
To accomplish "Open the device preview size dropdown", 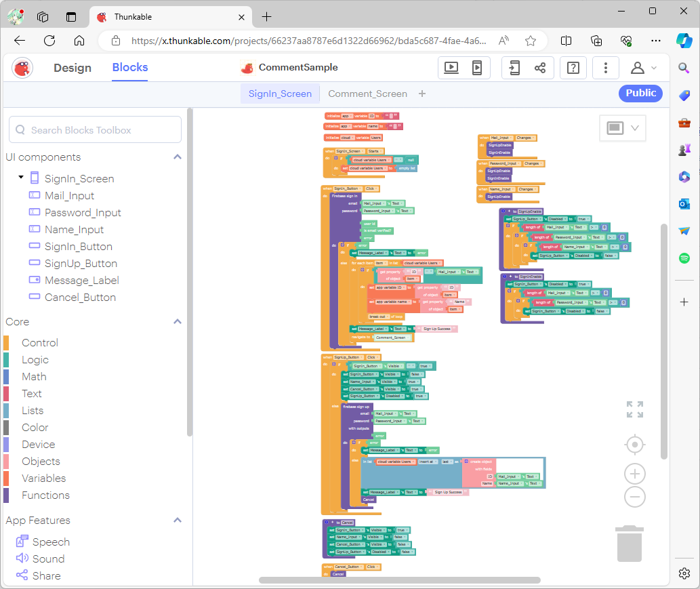I will pyautogui.click(x=623, y=128).
